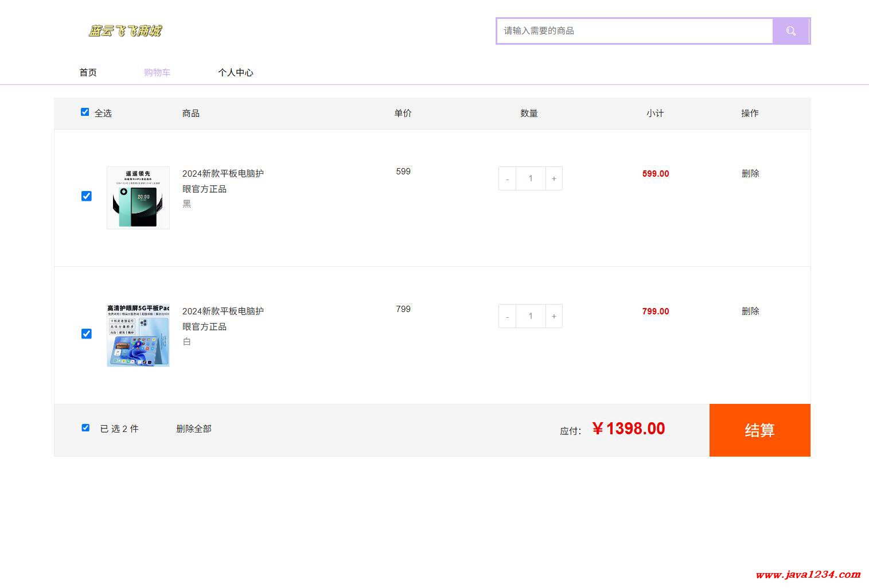Toggle the 已选 2 件 footer checkbox
This screenshot has height=588, width=869.
(x=85, y=428)
